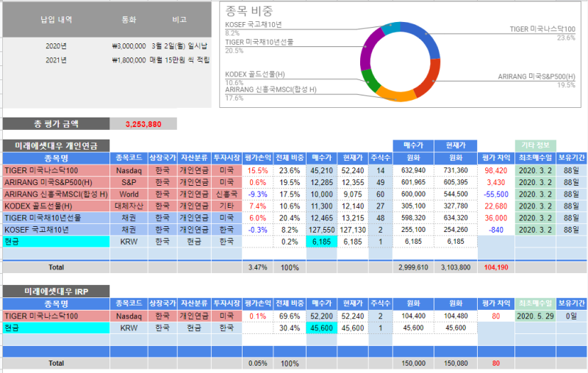Click the 미래에셋대우 IRP section title
This screenshot has width=588, height=373.
[57, 291]
